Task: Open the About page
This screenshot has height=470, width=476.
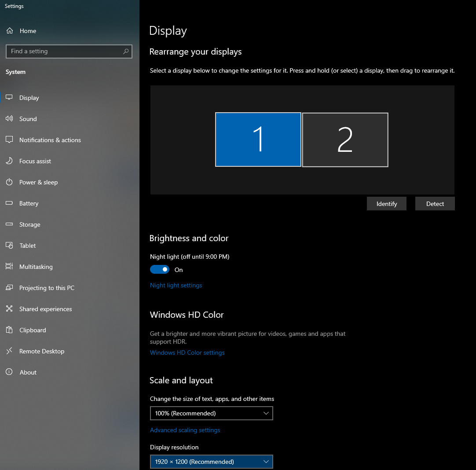Action: click(x=28, y=372)
